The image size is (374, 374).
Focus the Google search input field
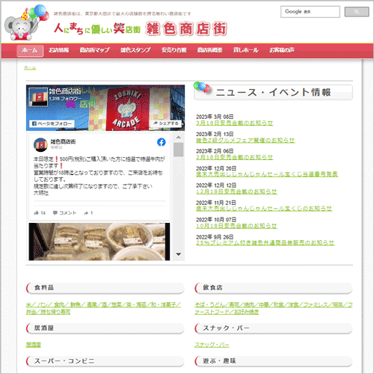coord(310,12)
